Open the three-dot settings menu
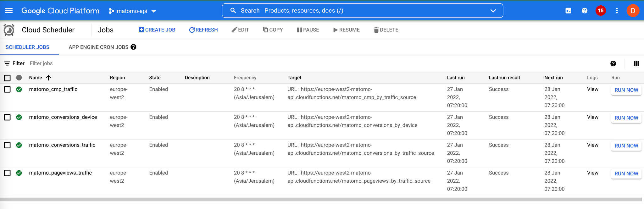 coord(617,11)
